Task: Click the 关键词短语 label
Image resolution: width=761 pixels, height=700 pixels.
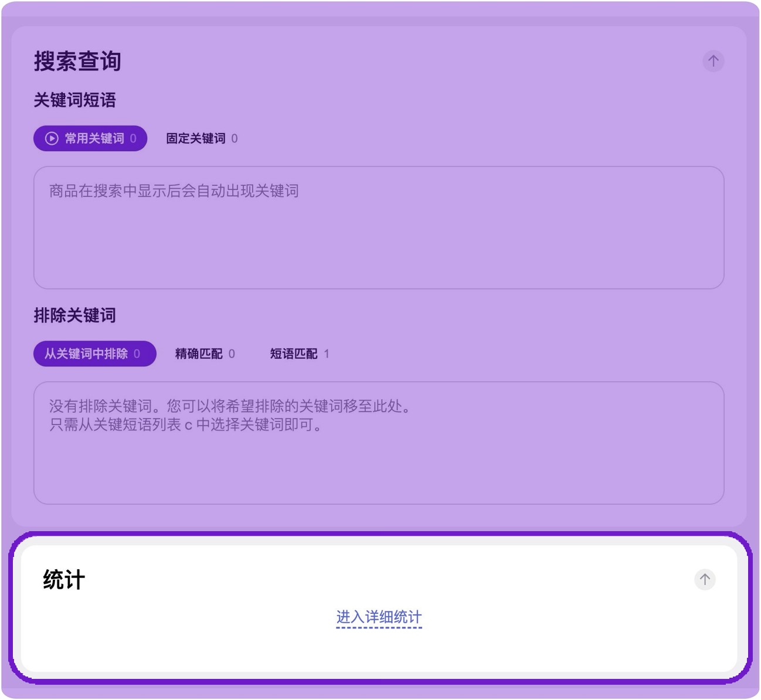Action: [x=74, y=100]
